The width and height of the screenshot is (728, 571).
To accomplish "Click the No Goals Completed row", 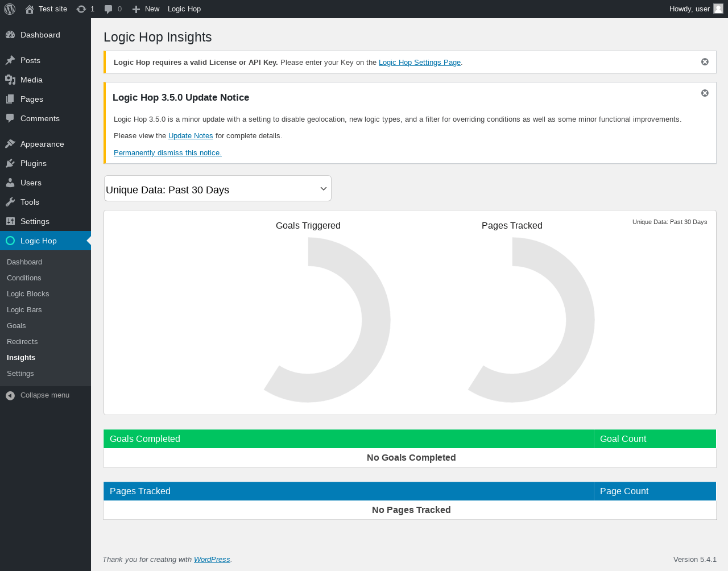I will pos(410,458).
